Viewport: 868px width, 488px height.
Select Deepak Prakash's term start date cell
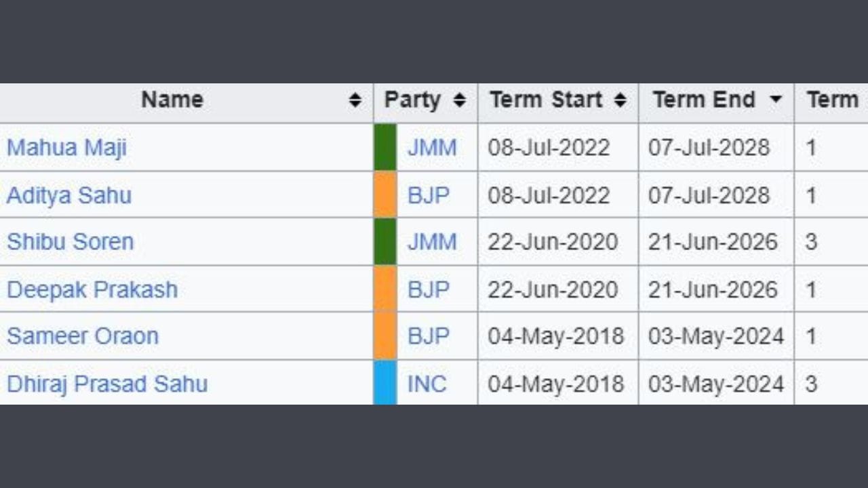pyautogui.click(x=552, y=289)
